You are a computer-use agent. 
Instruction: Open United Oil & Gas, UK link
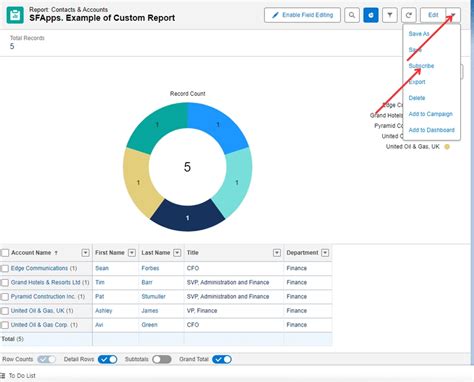coord(37,311)
